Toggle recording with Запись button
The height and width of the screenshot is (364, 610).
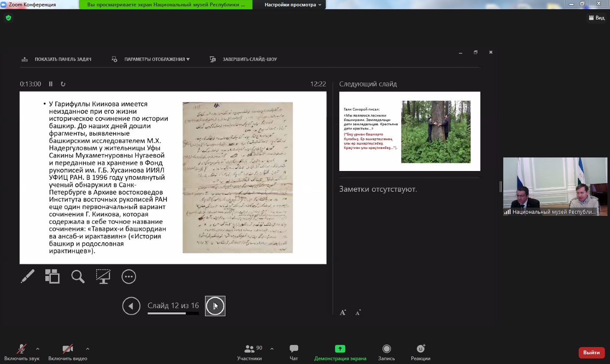(386, 352)
